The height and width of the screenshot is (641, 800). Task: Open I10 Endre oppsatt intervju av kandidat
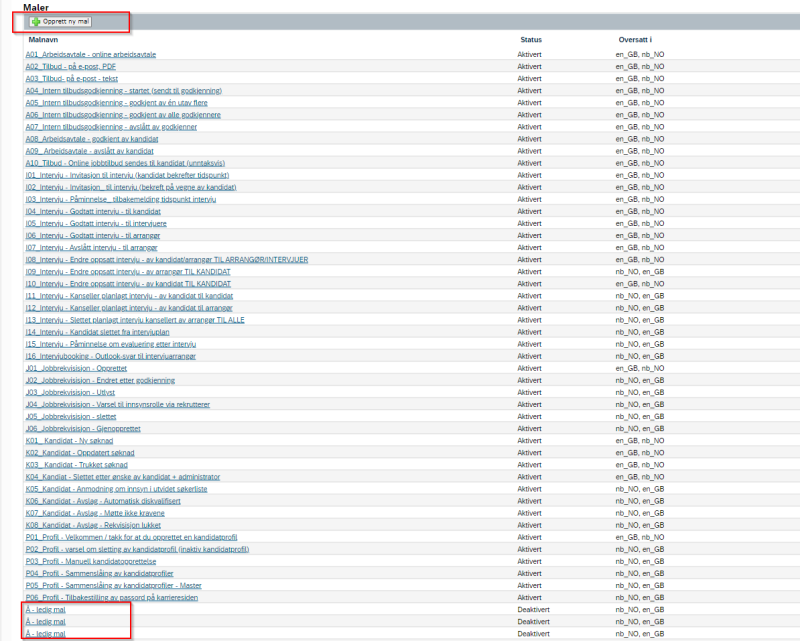129,284
